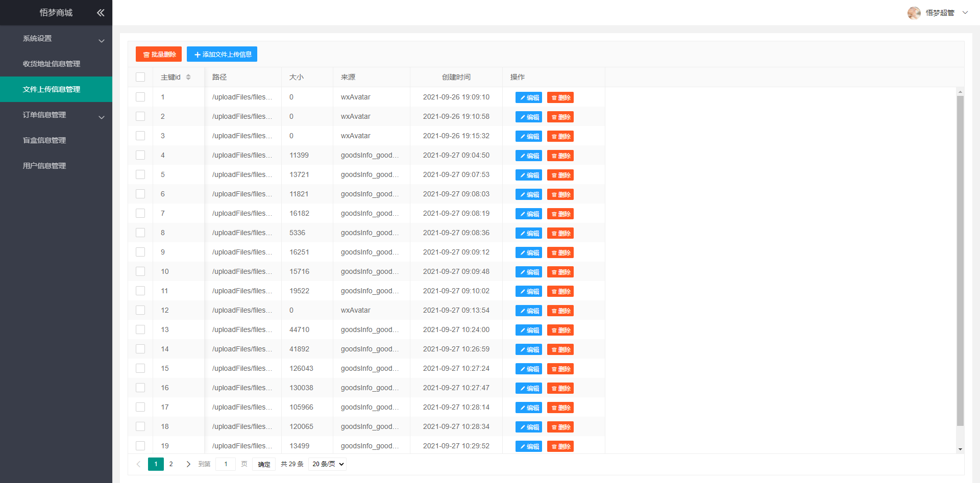Open the 悟梦超管 user dropdown arrow
This screenshot has height=483, width=980.
click(x=965, y=13)
